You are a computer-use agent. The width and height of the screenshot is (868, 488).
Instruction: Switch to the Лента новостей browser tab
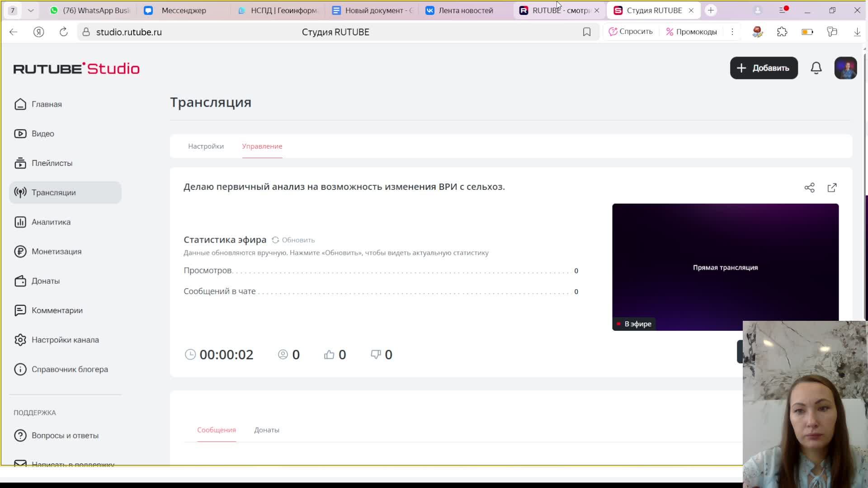[465, 10]
